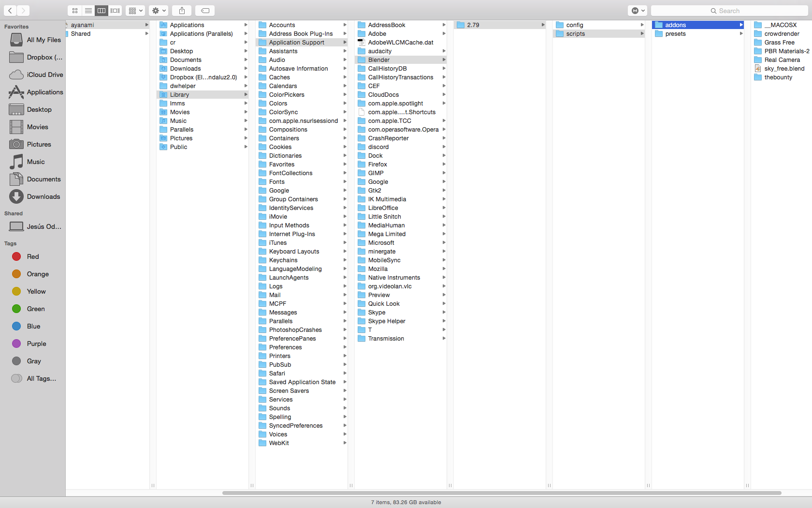Image resolution: width=812 pixels, height=508 pixels.
Task: Expand the 2.79 folder's arrow
Action: pos(543,25)
